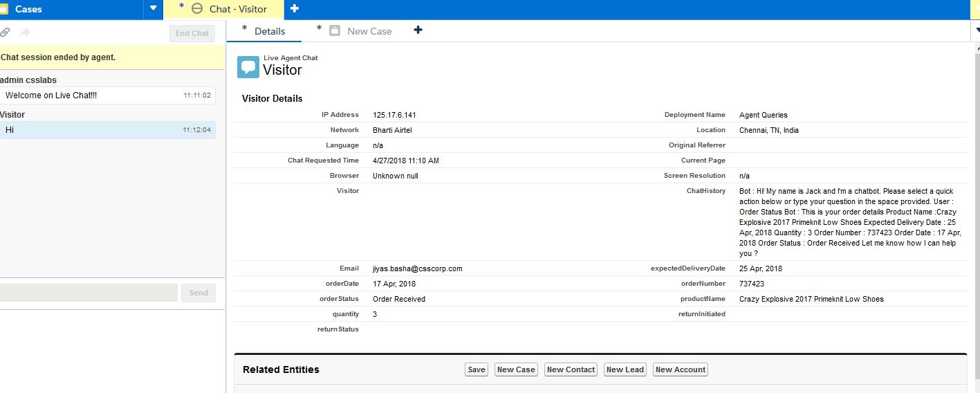Viewport: 980px width, 393px height.
Task: Click the Live Agent Chat speech bubble icon
Action: point(248,67)
